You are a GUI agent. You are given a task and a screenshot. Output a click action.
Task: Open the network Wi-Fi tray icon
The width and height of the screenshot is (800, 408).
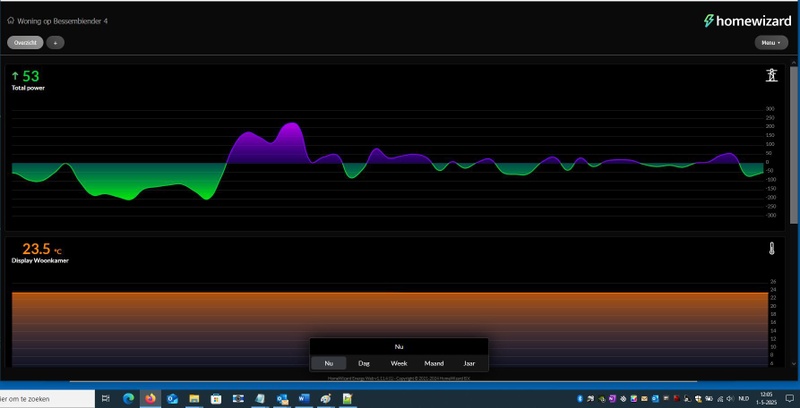click(x=720, y=399)
